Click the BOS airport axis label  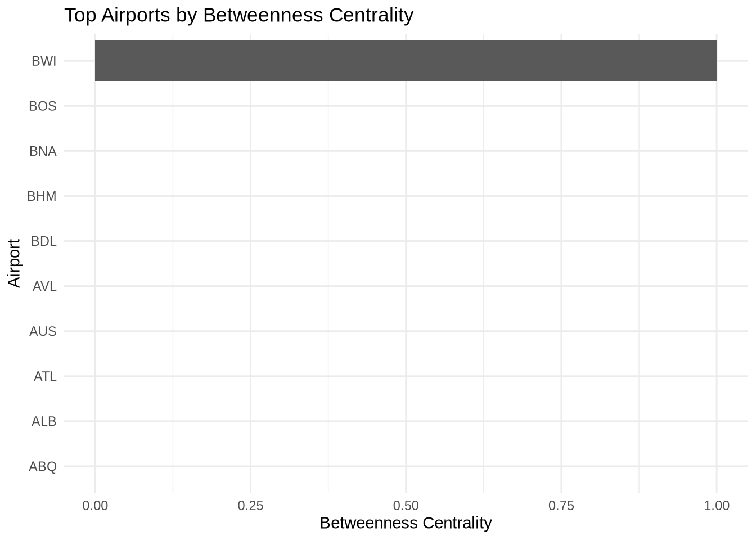[43, 106]
